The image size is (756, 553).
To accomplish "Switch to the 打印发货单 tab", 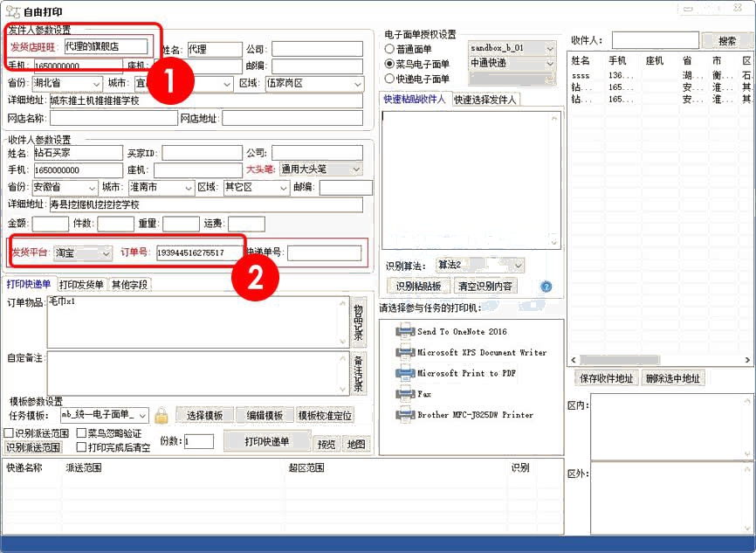I will coord(81,284).
